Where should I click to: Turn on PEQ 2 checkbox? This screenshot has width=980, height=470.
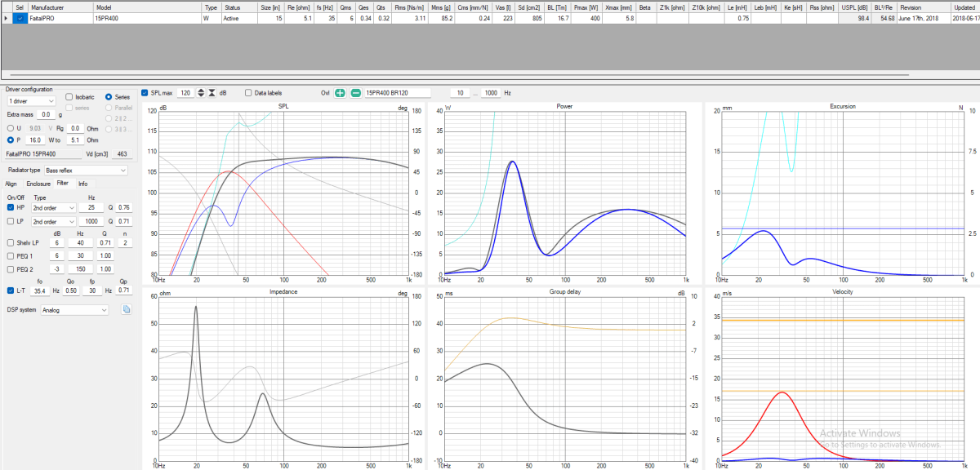pyautogui.click(x=10, y=268)
